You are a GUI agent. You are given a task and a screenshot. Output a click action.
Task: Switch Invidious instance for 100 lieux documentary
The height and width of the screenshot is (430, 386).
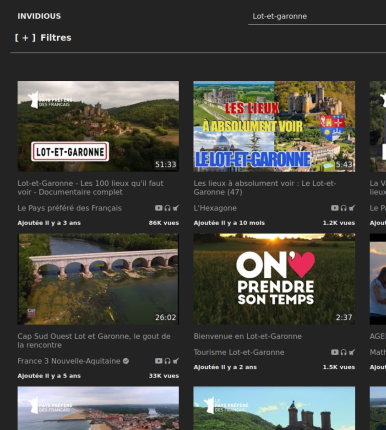coord(176,208)
